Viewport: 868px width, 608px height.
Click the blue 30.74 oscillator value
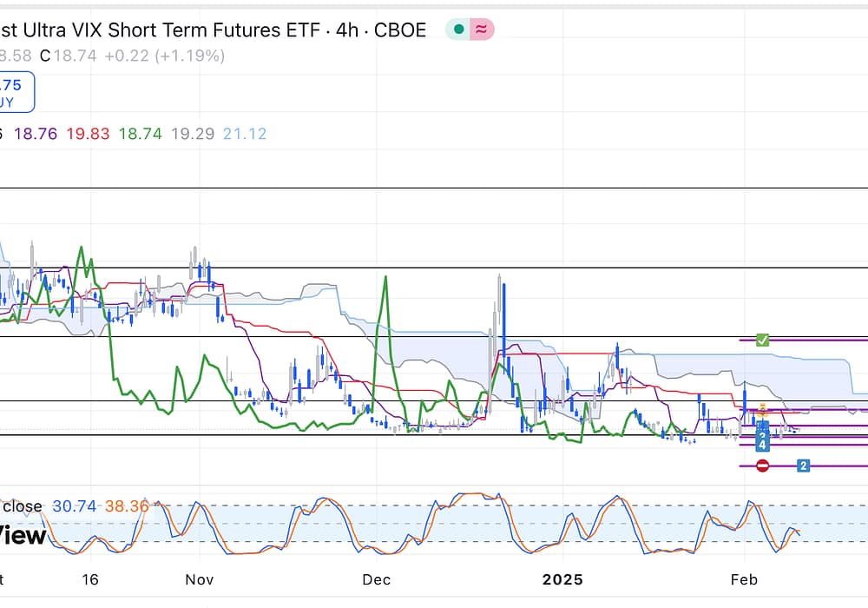73,506
